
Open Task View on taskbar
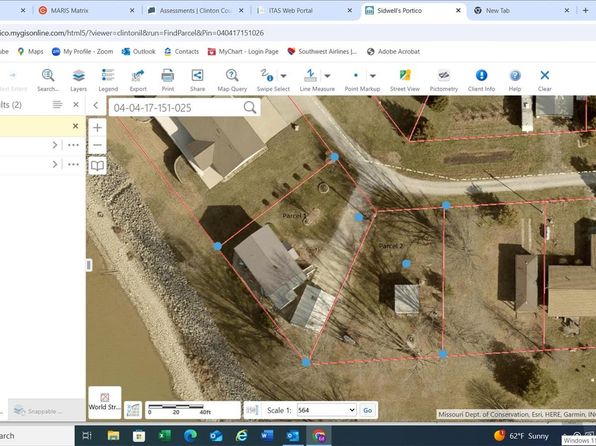click(x=87, y=435)
